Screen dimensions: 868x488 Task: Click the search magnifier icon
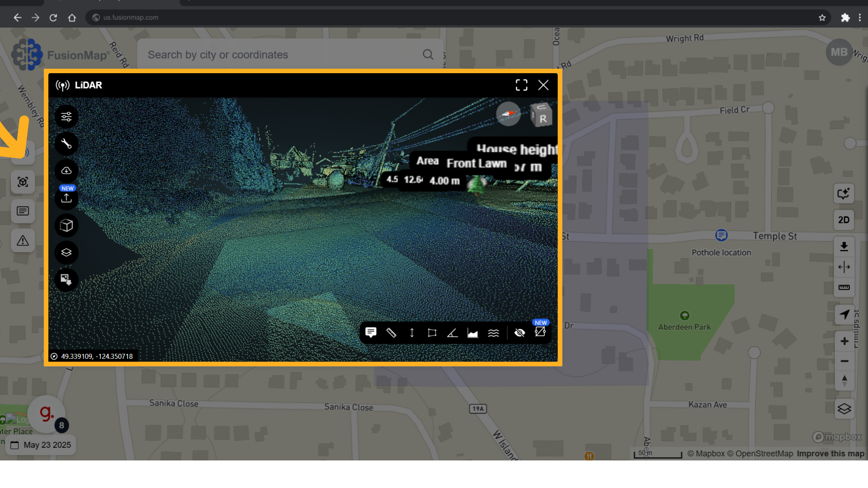click(x=428, y=55)
